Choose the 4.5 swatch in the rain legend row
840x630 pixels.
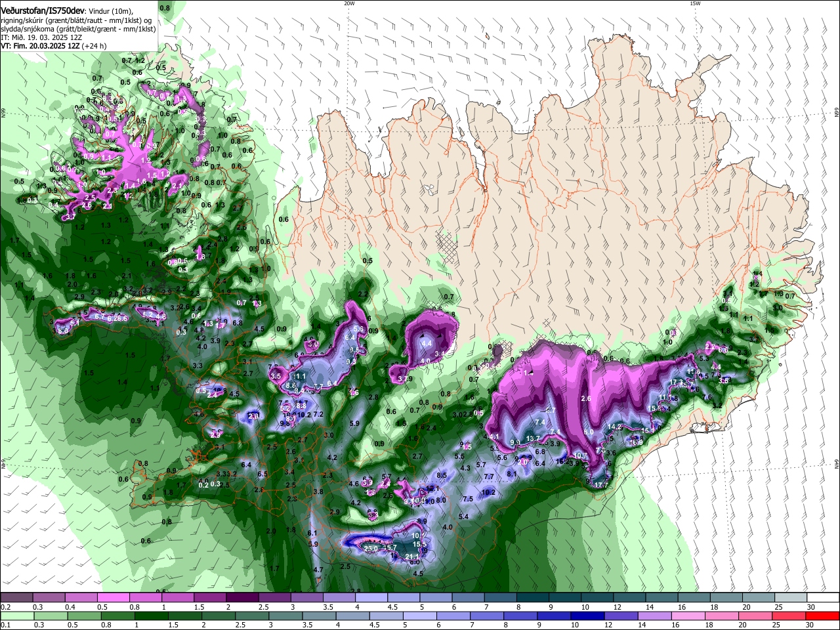(387, 616)
